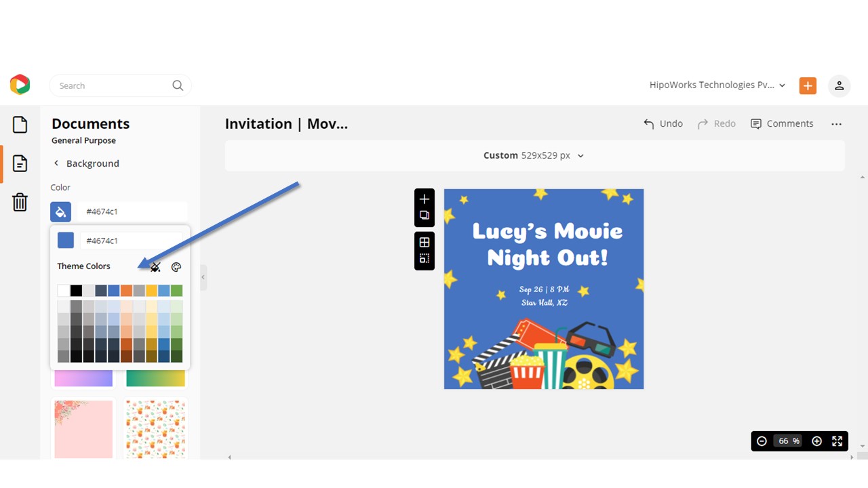Open the Comments panel icon

tap(782, 123)
